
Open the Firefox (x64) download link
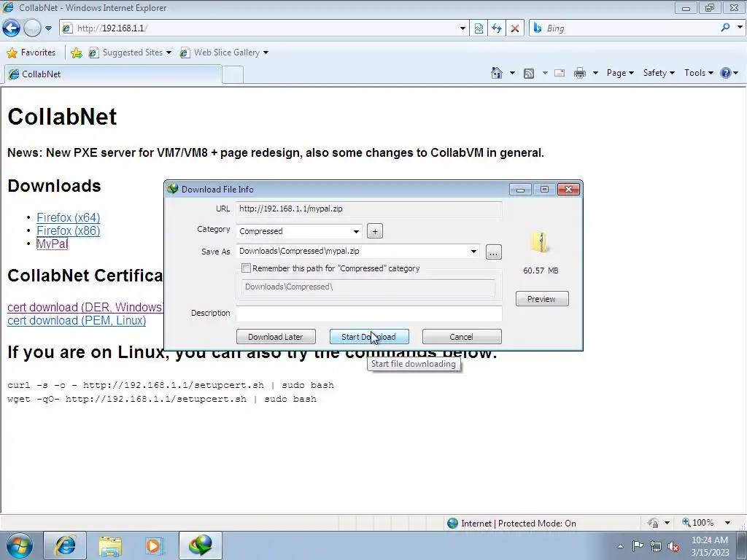pyautogui.click(x=68, y=217)
